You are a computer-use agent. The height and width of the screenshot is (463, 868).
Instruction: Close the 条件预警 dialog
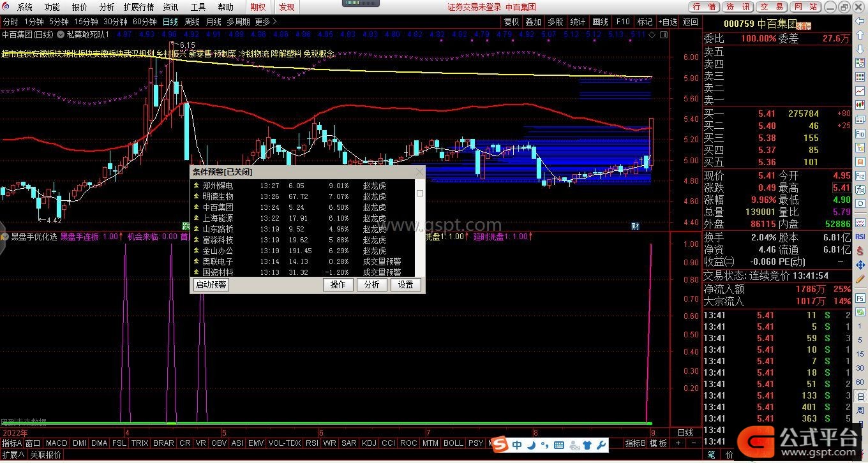click(x=419, y=172)
